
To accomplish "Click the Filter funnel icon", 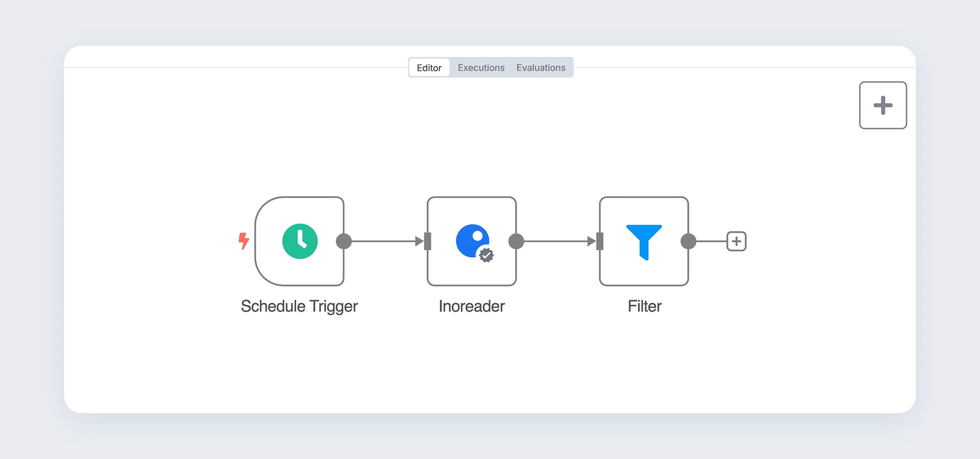I will (644, 241).
